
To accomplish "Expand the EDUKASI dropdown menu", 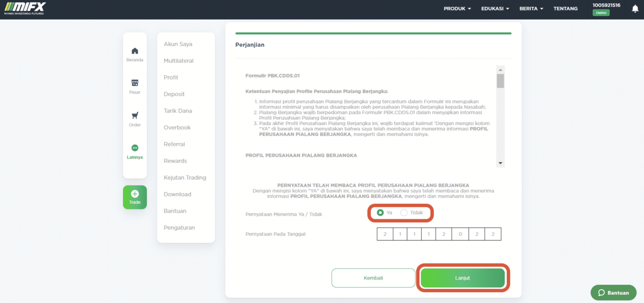I will click(495, 8).
